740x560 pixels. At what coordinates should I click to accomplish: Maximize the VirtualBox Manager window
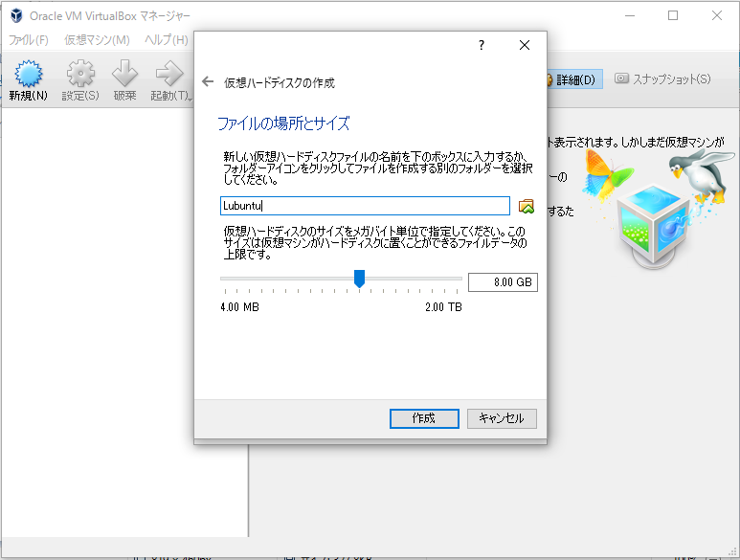673,15
